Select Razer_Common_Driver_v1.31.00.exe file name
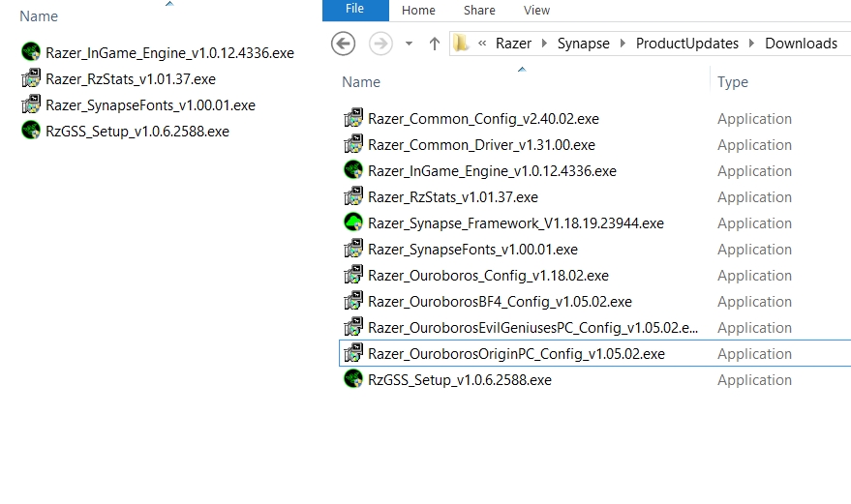 [481, 145]
